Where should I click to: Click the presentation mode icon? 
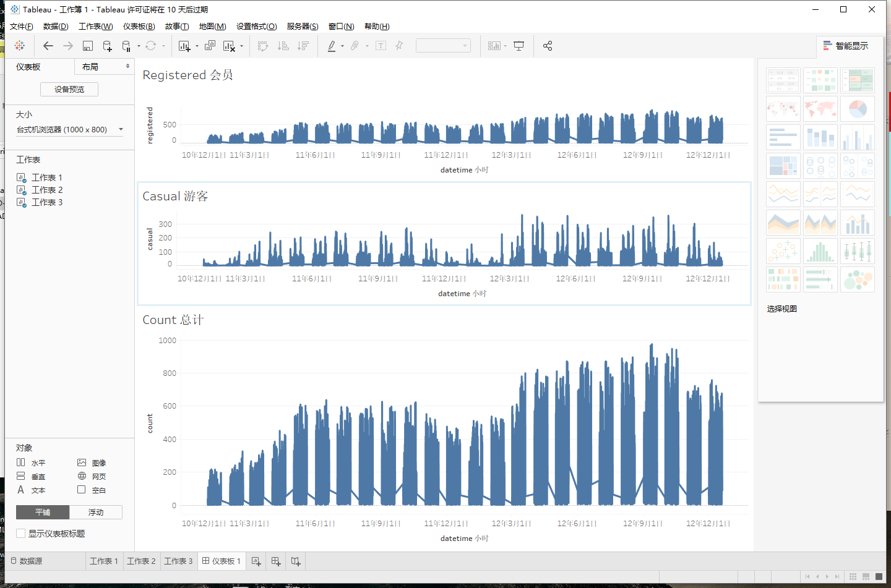pyautogui.click(x=519, y=46)
